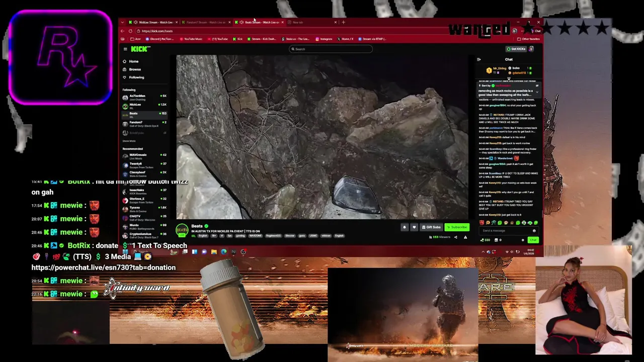Open the Acer bookmark folder
Viewport: 644px width, 362px height.
(x=136, y=39)
